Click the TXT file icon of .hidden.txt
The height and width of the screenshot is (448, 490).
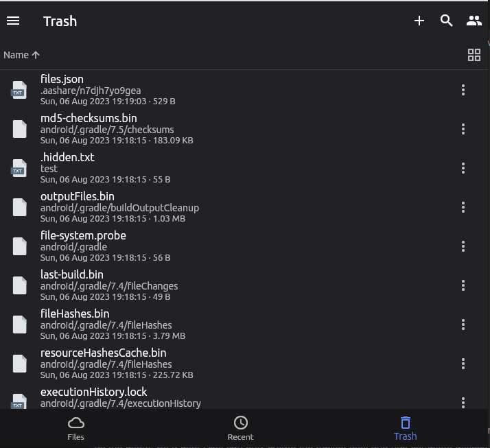[x=19, y=168]
